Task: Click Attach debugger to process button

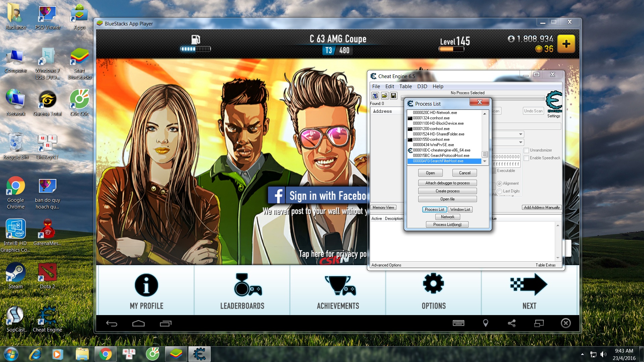Action: click(x=447, y=183)
